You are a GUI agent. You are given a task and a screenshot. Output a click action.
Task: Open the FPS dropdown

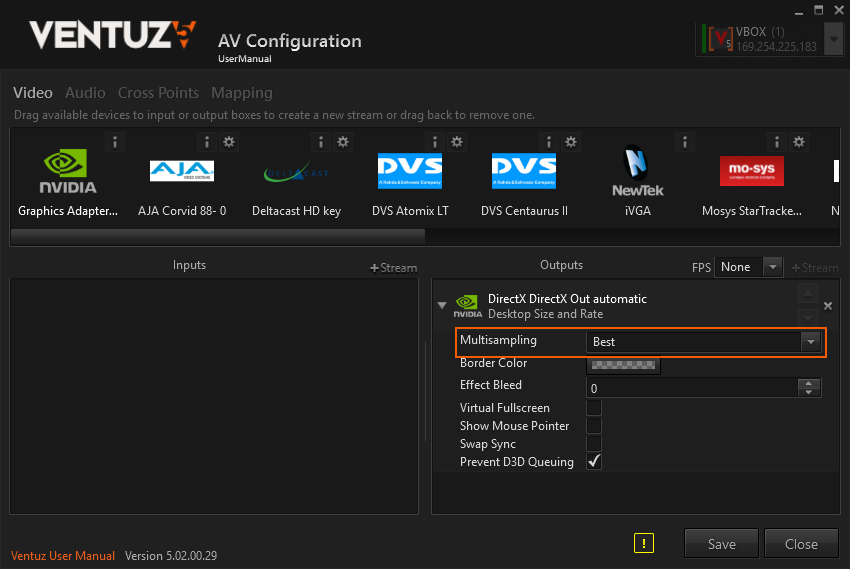(771, 267)
